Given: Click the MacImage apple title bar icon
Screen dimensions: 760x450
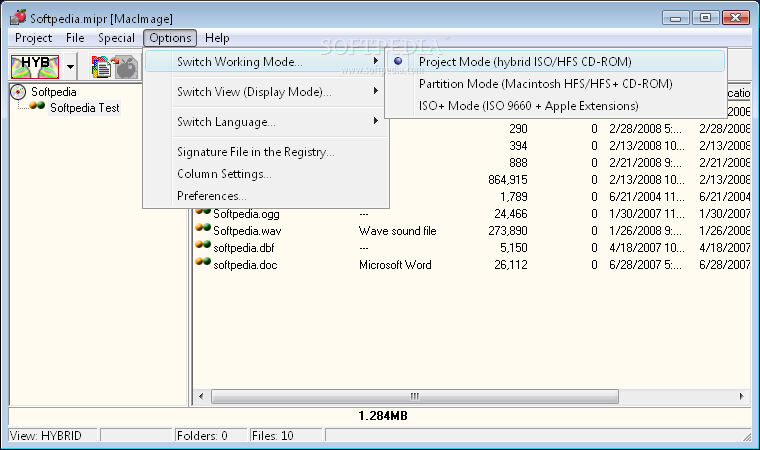Looking at the screenshot, I should (18, 17).
